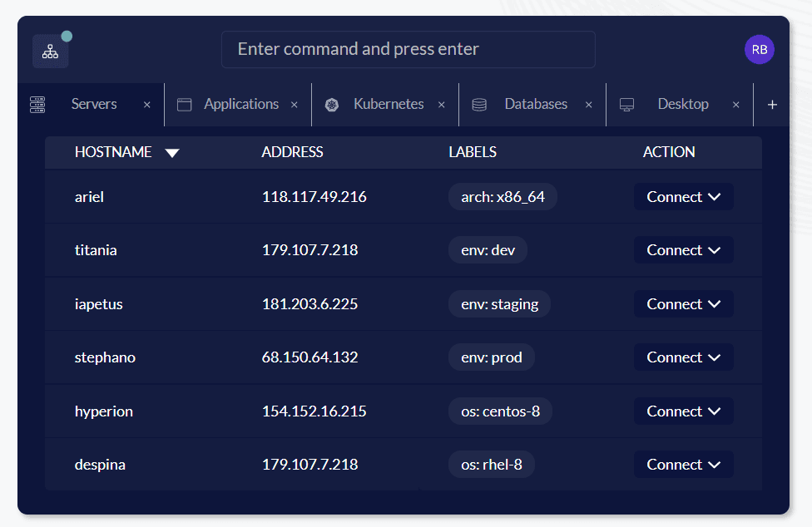Switch to the Databases tab

click(x=536, y=104)
